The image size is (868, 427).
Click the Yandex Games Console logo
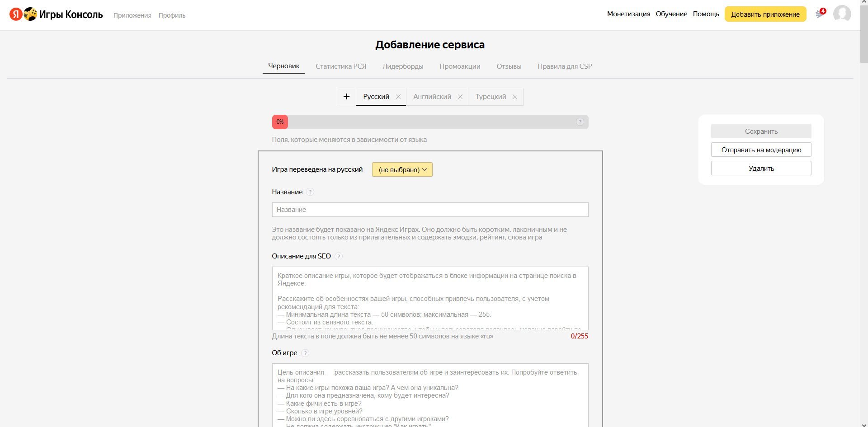coord(56,14)
